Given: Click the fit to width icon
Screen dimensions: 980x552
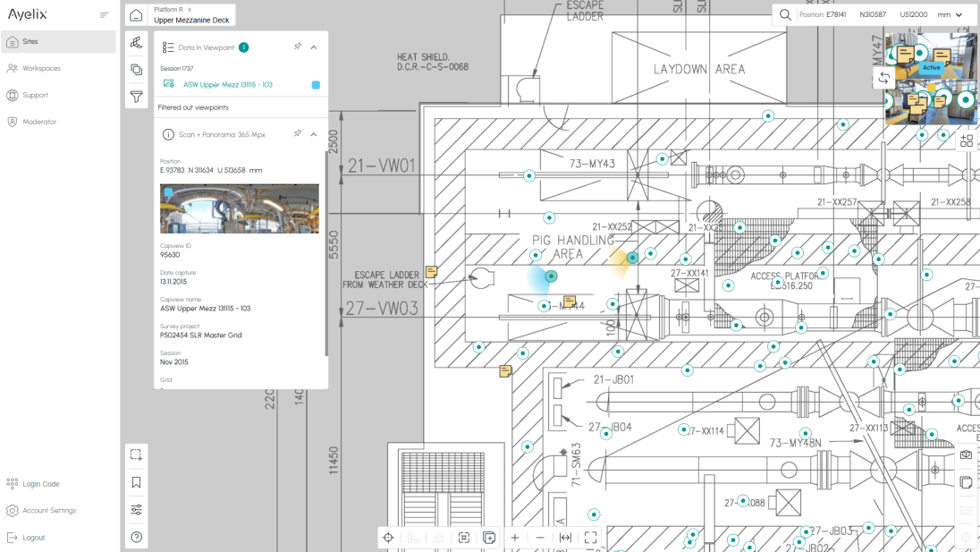Looking at the screenshot, I should [x=566, y=538].
